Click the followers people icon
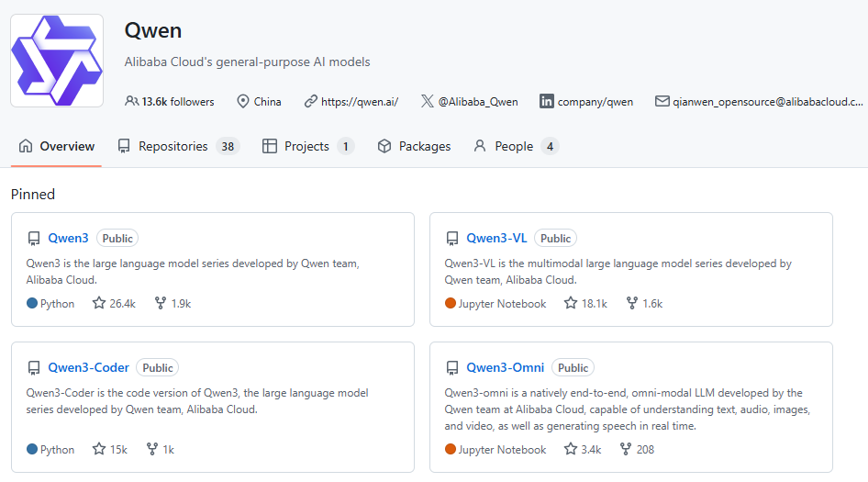Screen dimensions: 868x482 coord(131,101)
